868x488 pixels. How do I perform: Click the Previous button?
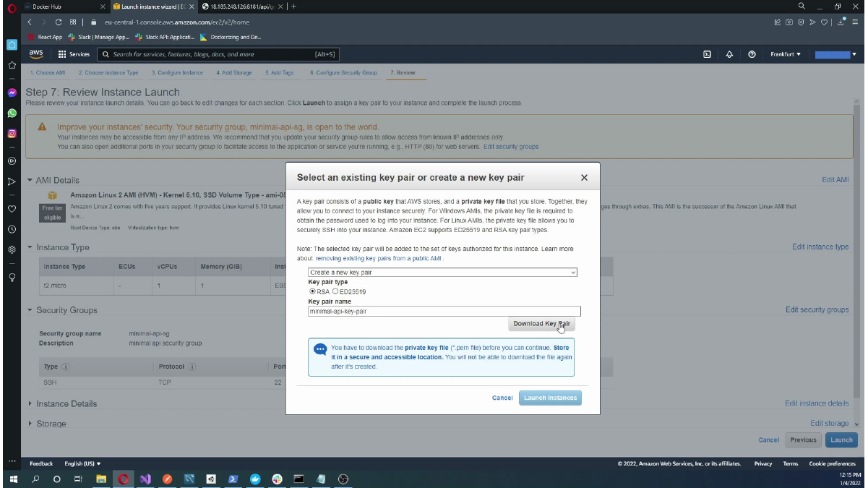(x=803, y=440)
